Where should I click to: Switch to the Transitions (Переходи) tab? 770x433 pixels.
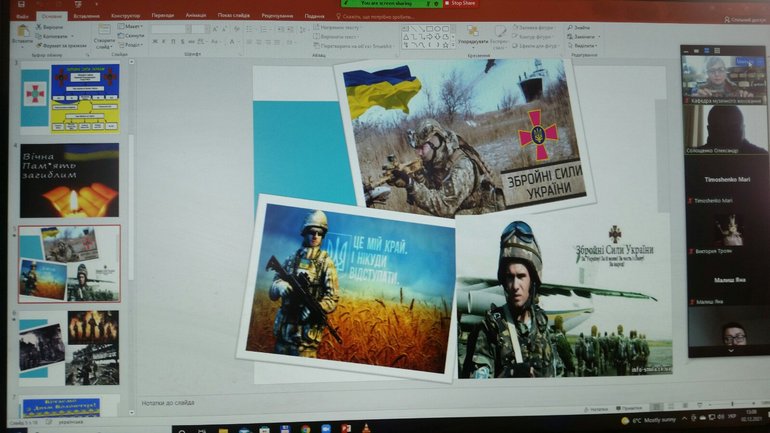[x=163, y=16]
